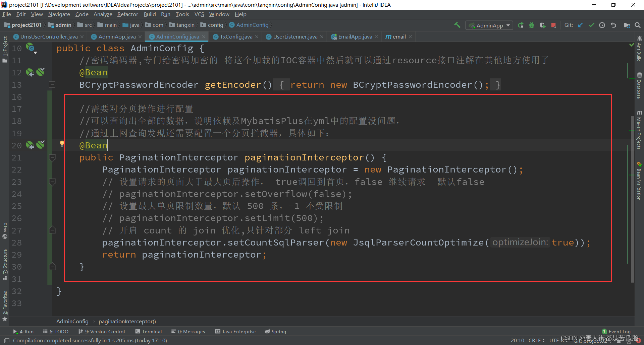Viewport: 644px width, 345px height.
Task: Open Project Structure folder icon
Action: click(627, 25)
